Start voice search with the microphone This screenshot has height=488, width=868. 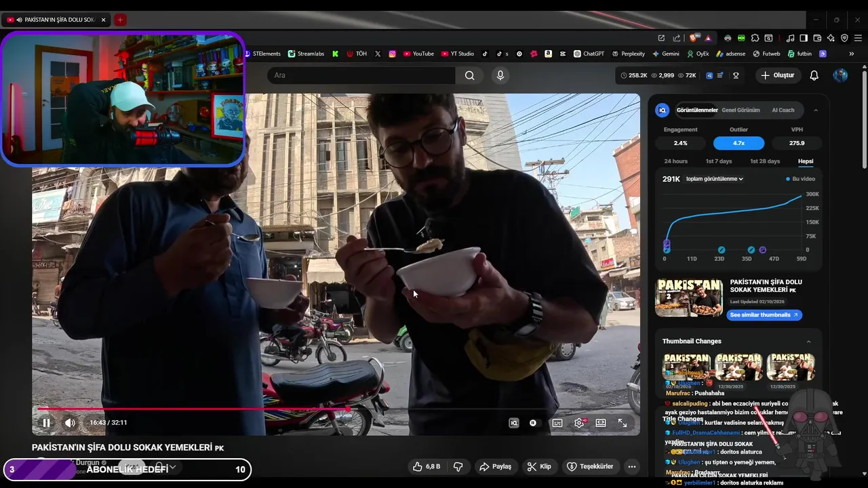tap(500, 75)
